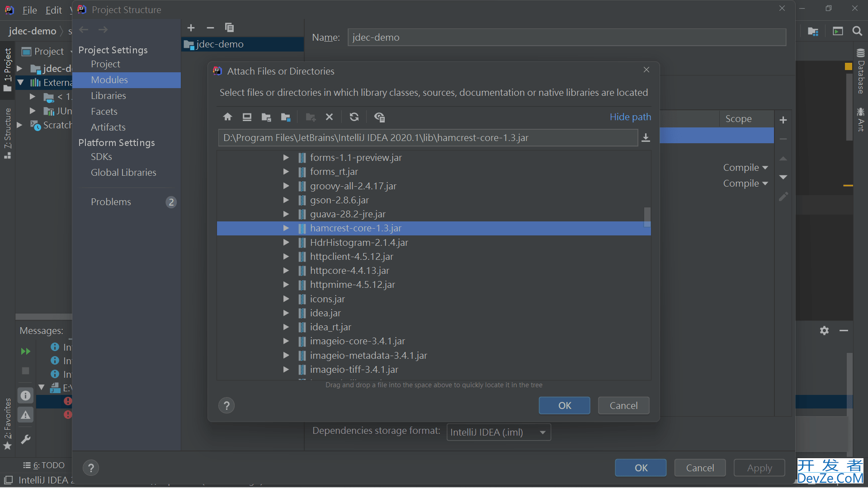The image size is (868, 488).
Task: Add dependency with plus next to Scope
Action: click(x=783, y=120)
